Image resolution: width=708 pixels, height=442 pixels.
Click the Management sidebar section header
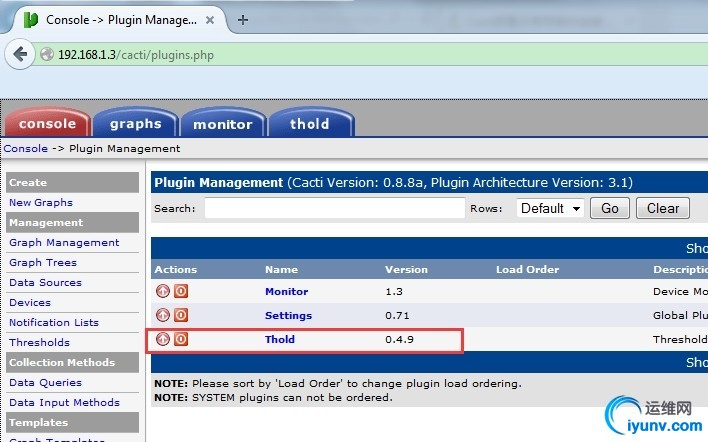tap(72, 223)
